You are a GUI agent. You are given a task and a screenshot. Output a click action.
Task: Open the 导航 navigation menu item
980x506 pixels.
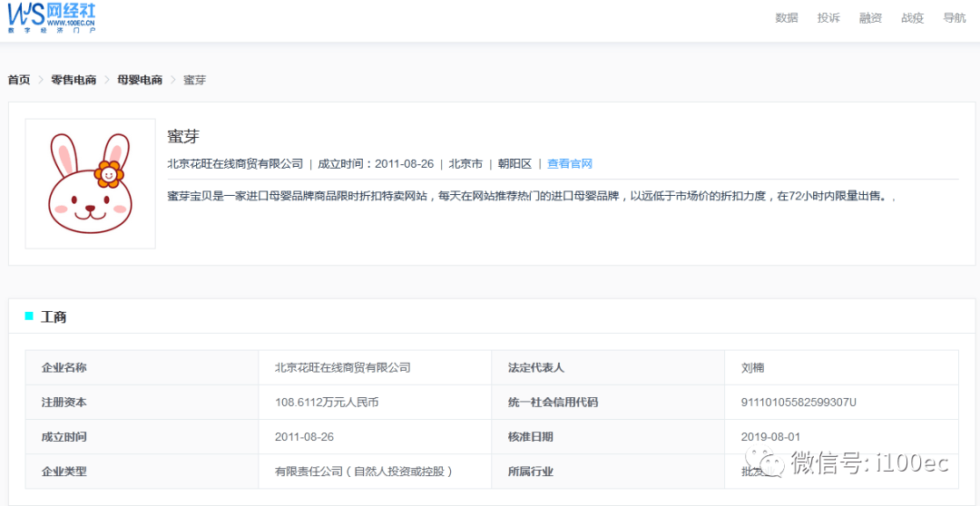[x=954, y=17]
